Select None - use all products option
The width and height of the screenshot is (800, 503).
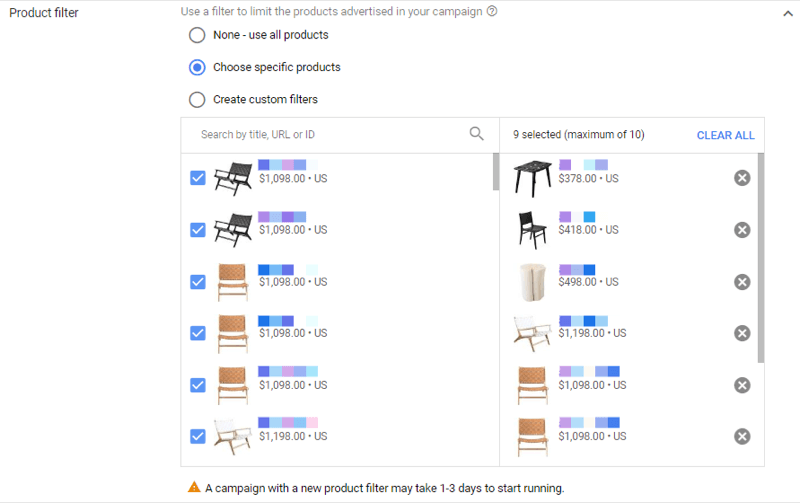197,35
